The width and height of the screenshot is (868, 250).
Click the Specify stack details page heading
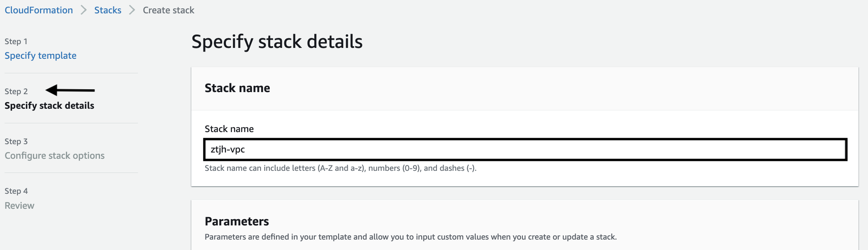[277, 42]
